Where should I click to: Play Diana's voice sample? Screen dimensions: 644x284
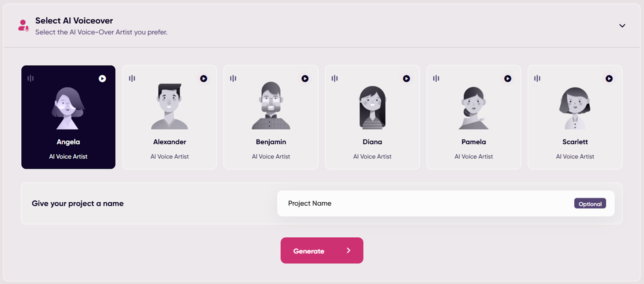coord(407,78)
